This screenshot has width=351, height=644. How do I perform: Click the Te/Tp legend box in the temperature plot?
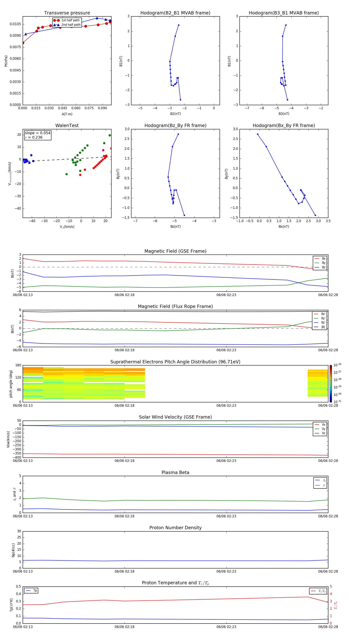318,591
